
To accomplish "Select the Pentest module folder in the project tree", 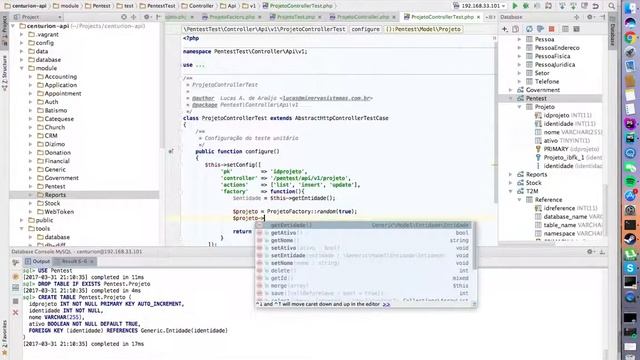I will (55, 187).
